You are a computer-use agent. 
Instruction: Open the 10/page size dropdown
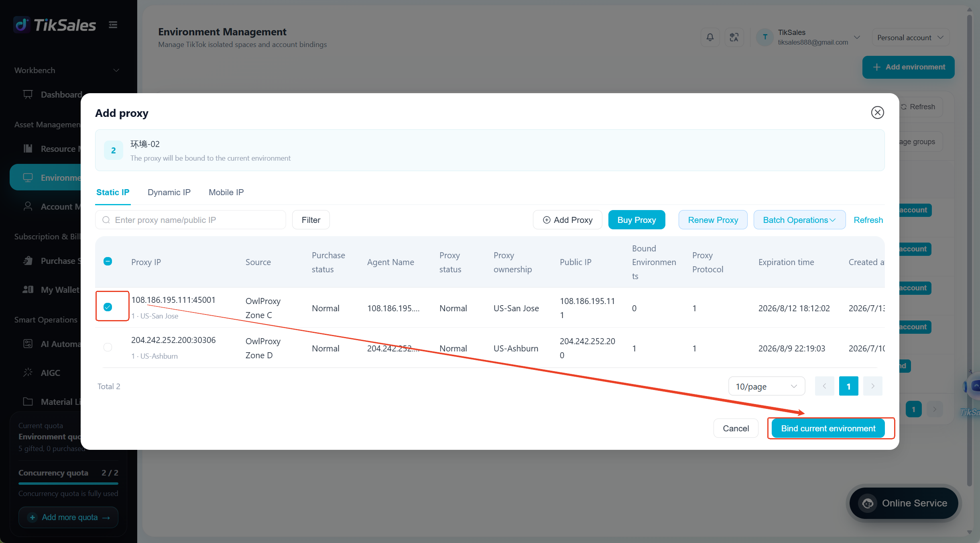767,386
